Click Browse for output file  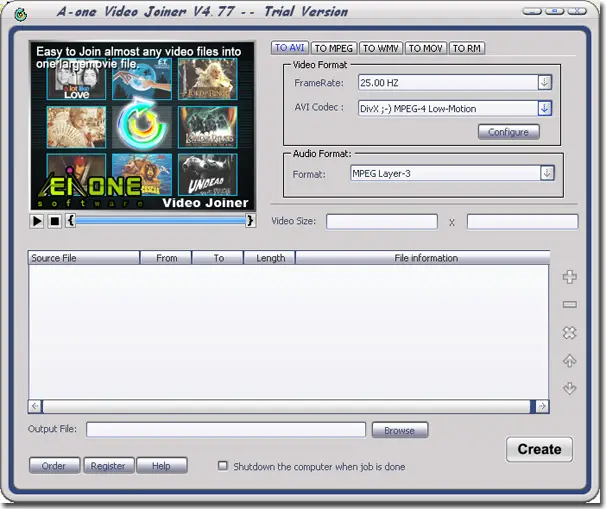(x=400, y=430)
